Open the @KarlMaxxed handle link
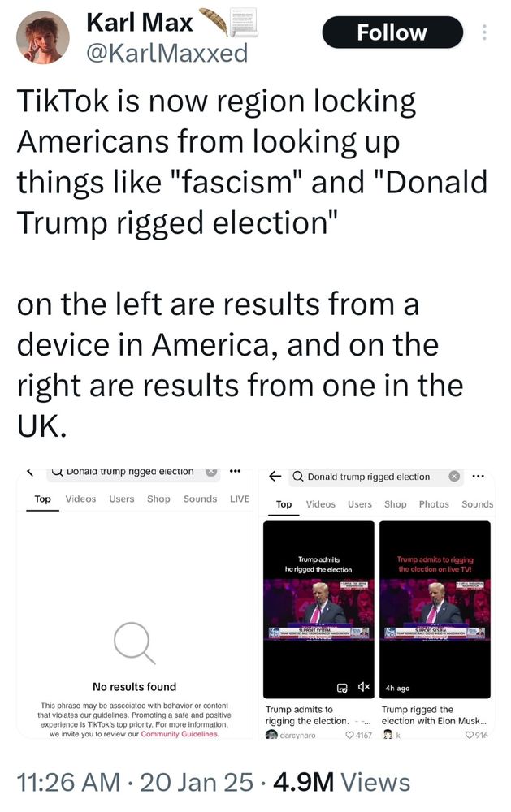The image size is (511, 812). (167, 54)
